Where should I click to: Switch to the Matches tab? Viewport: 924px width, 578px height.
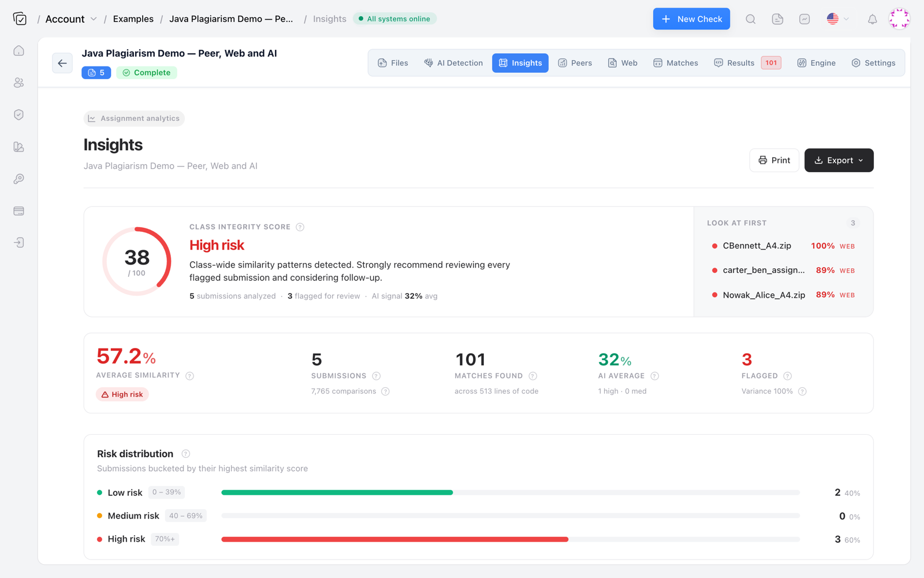[x=676, y=63]
